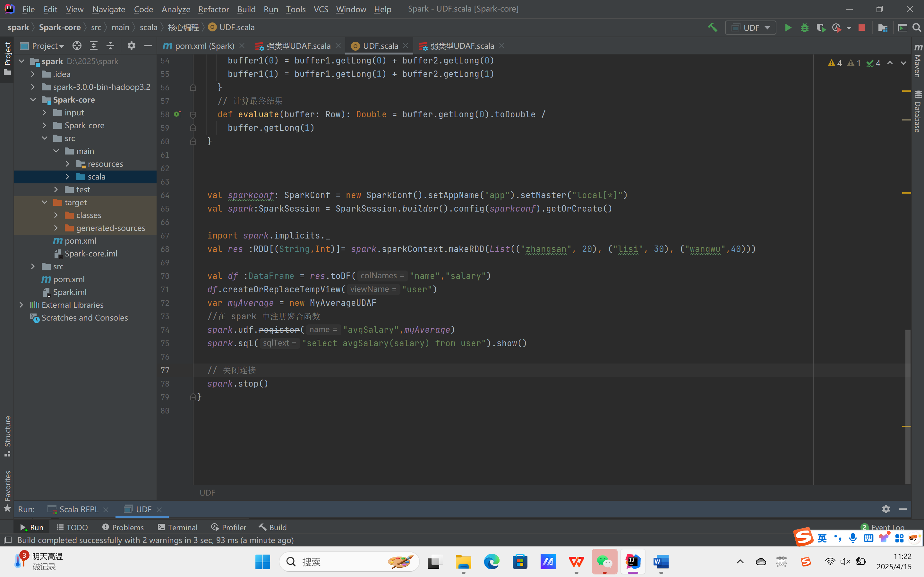Open Run panel settings gear
The image size is (924, 577).
(x=886, y=509)
